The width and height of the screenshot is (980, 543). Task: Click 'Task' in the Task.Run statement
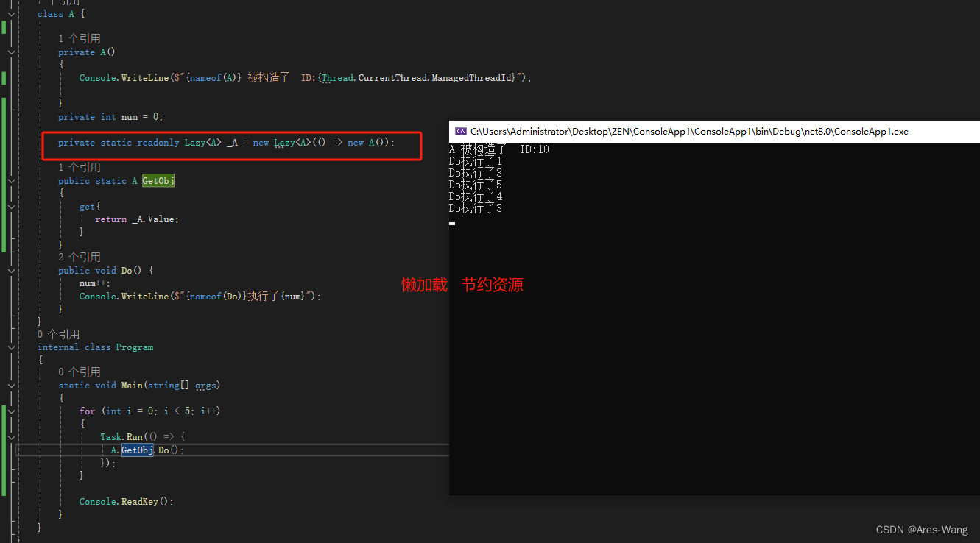112,437
